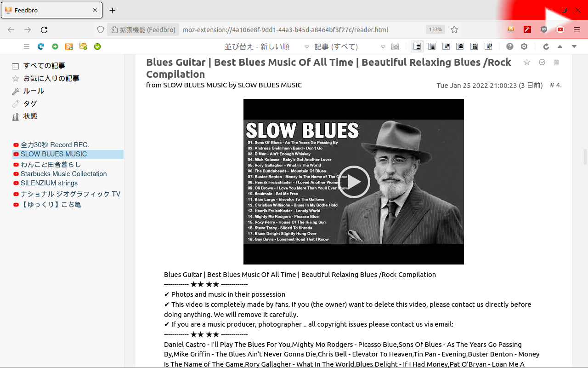Mark all as read with green checkmark icon
Image resolution: width=588 pixels, height=368 pixels.
point(97,46)
